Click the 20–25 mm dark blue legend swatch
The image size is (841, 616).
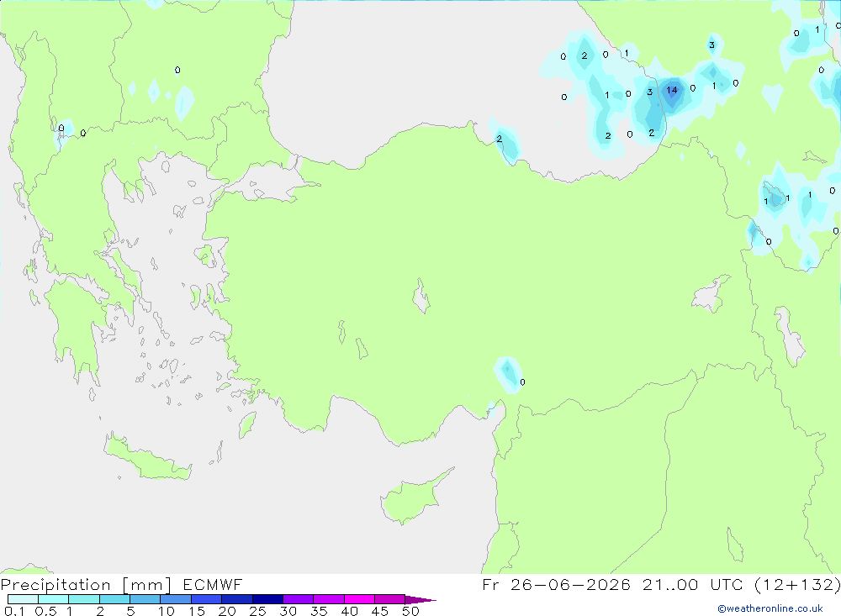(237, 599)
